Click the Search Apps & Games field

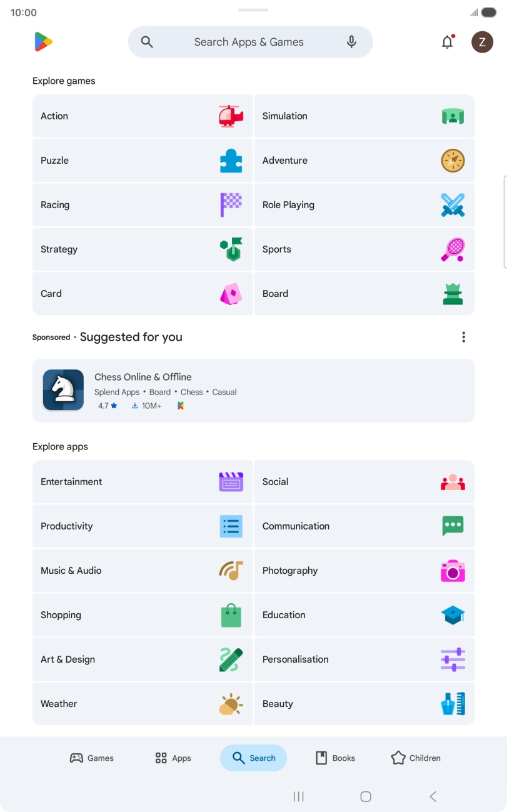[x=249, y=42]
